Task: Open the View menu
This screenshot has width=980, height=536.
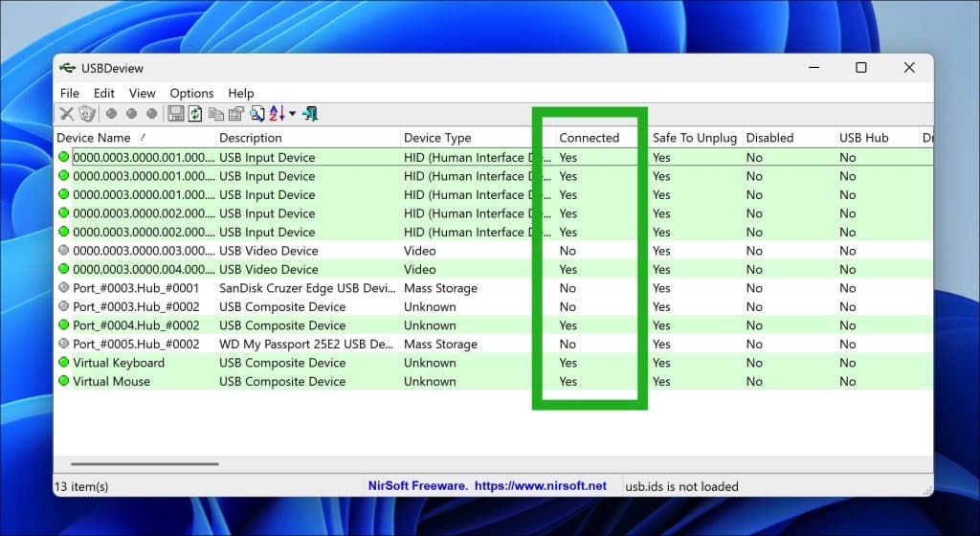Action: pos(142,93)
